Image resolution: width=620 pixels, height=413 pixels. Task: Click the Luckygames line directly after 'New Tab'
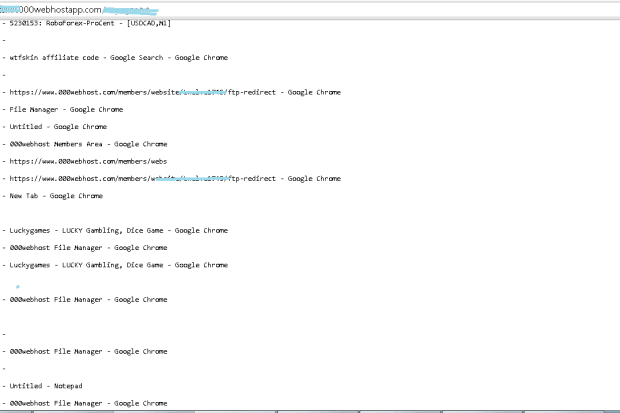pos(119,231)
